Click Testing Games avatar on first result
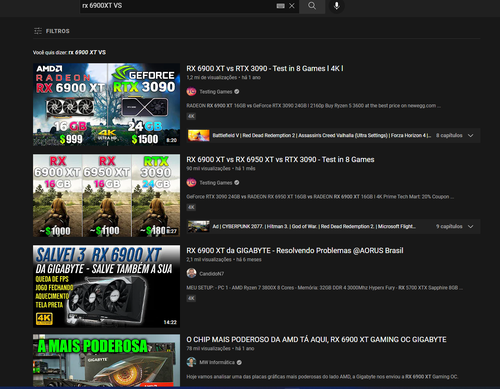This screenshot has height=389, width=500. [191, 91]
